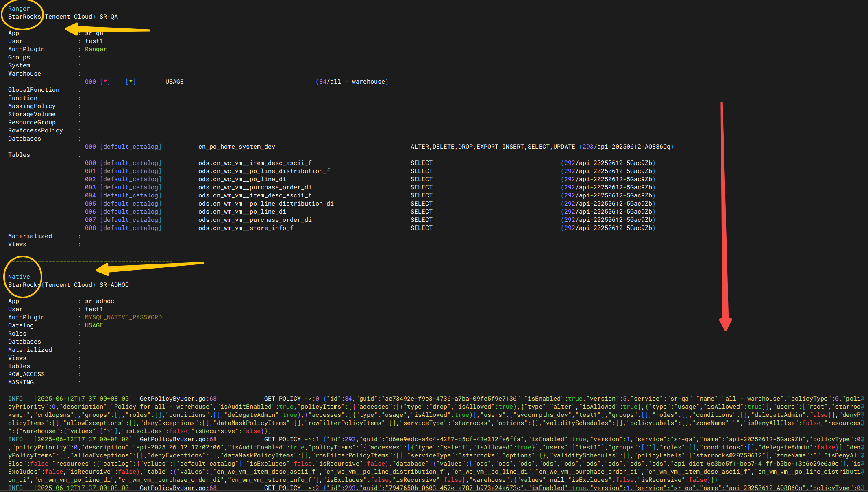The image size is (868, 492).
Task: Click the index '008' in the Tables list
Action: (90, 228)
